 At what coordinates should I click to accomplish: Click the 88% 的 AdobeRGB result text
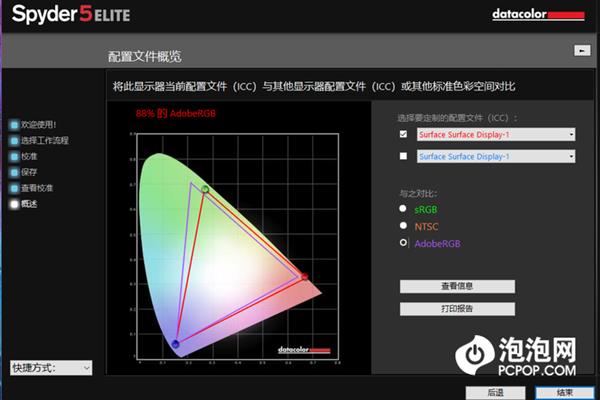click(176, 114)
